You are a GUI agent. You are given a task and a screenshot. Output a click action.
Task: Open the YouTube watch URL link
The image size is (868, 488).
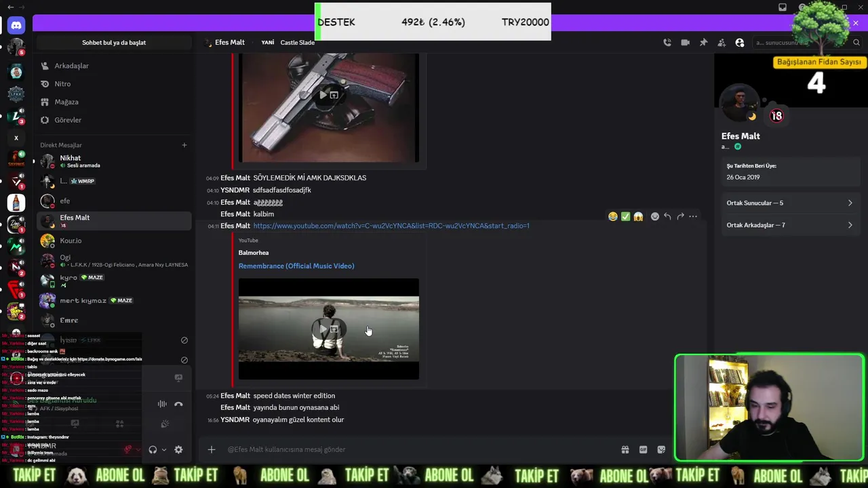pyautogui.click(x=391, y=226)
